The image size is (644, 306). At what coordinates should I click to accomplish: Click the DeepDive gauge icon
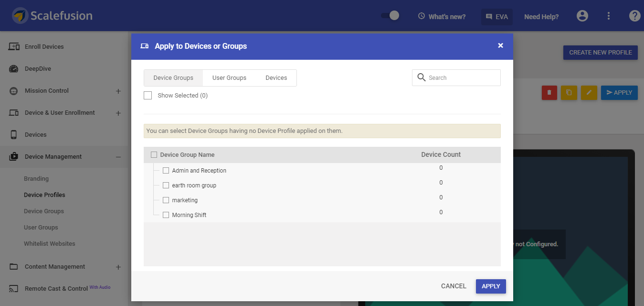click(14, 69)
